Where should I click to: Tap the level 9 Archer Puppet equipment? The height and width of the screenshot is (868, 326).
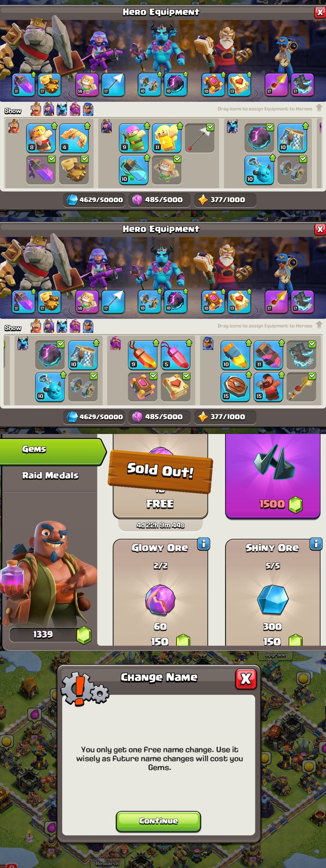(x=134, y=138)
